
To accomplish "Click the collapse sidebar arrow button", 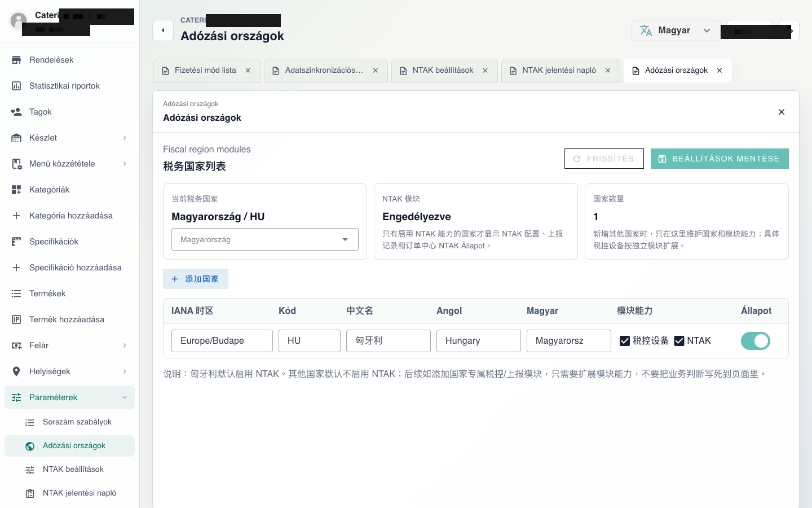I will click(163, 30).
